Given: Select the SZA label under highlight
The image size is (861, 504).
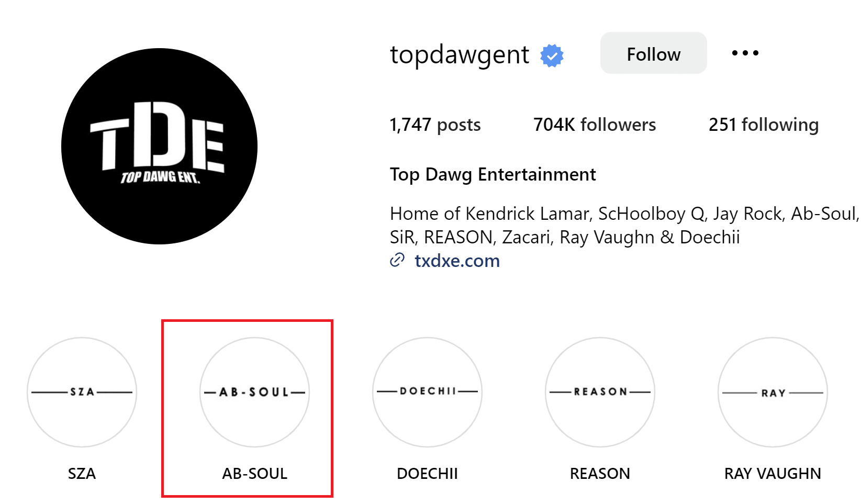Looking at the screenshot, I should point(82,474).
